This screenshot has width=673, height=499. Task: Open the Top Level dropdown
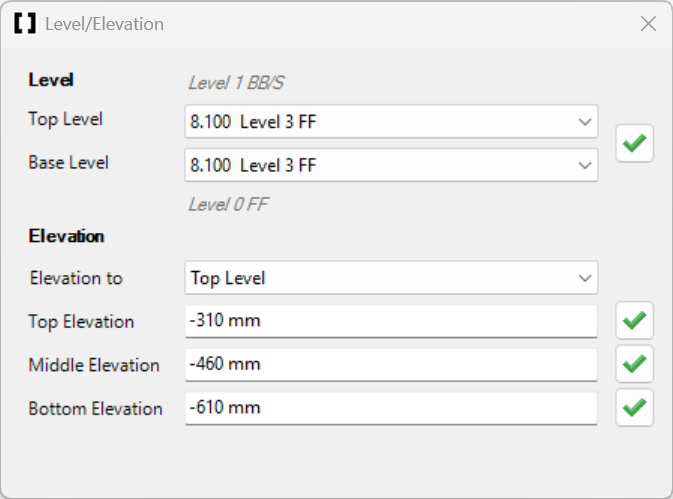(391, 122)
